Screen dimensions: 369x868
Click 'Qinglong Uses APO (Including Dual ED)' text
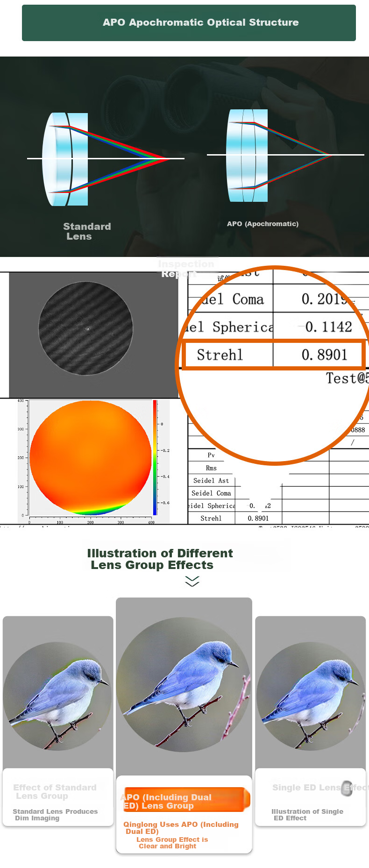[x=181, y=828]
